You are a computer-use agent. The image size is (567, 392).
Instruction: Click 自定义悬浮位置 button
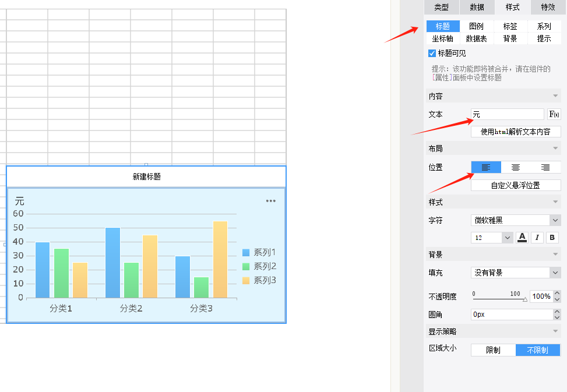(x=516, y=185)
